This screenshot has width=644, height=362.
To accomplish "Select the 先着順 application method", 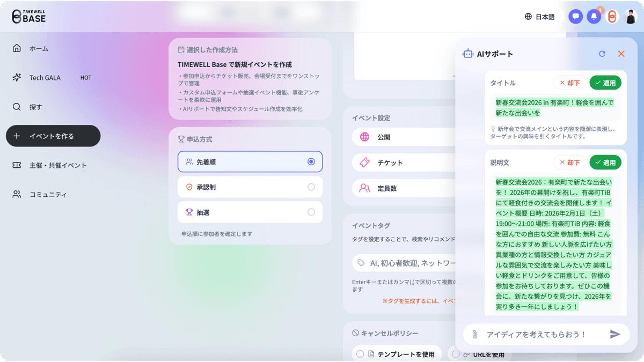I will tap(250, 161).
